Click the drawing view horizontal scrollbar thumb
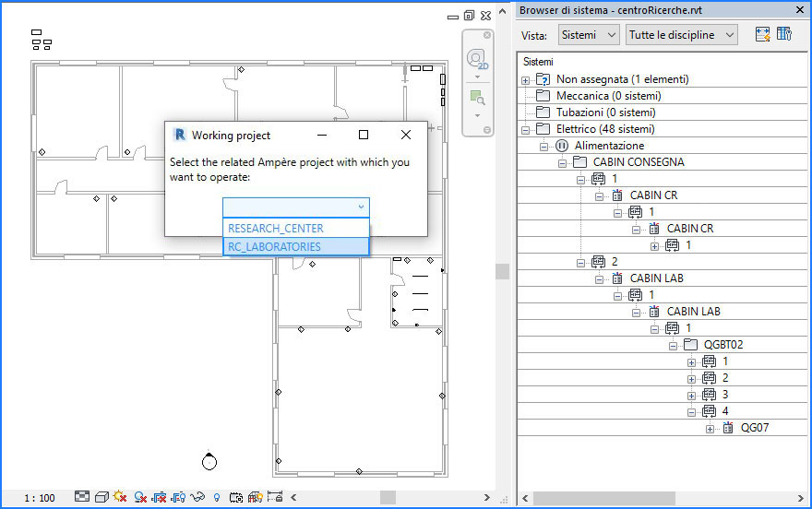The image size is (812, 509). tap(388, 498)
